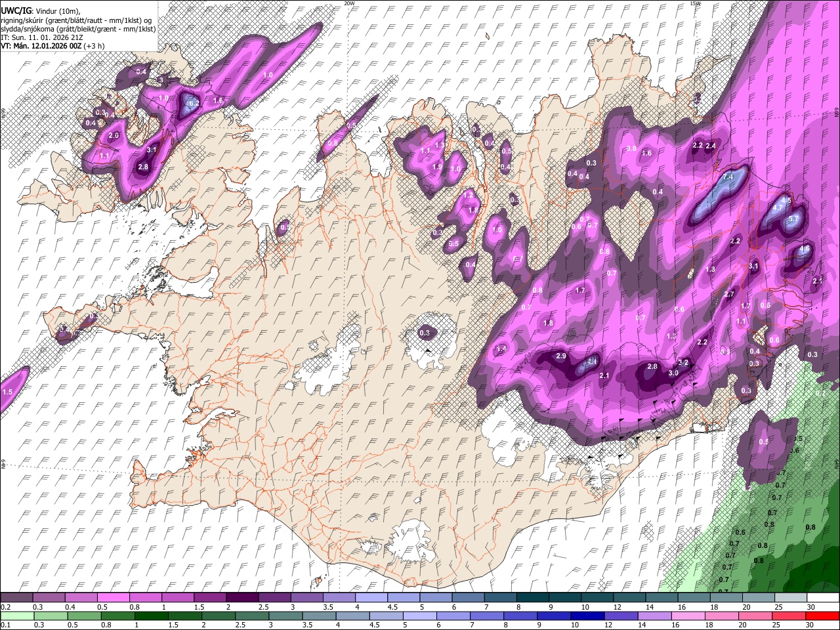Click the '6.2' snowfall value in Westfjords

[x=194, y=103]
